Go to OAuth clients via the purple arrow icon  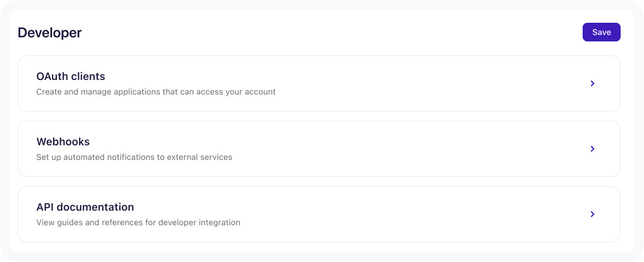point(592,83)
